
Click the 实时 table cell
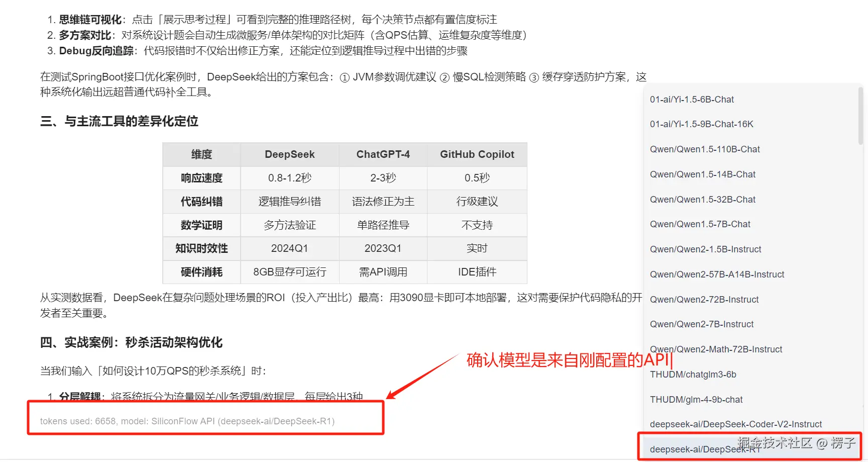[x=477, y=248]
